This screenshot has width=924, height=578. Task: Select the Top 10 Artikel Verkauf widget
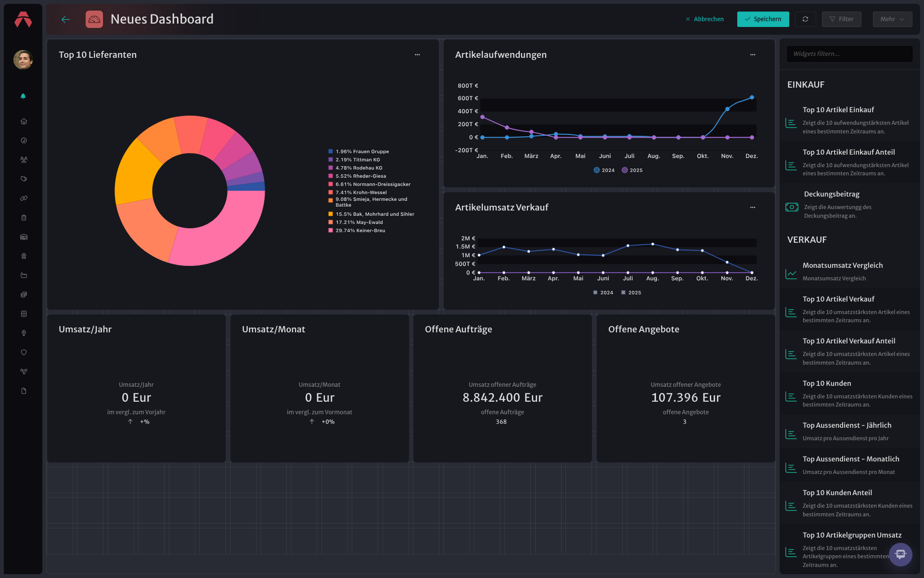(850, 309)
